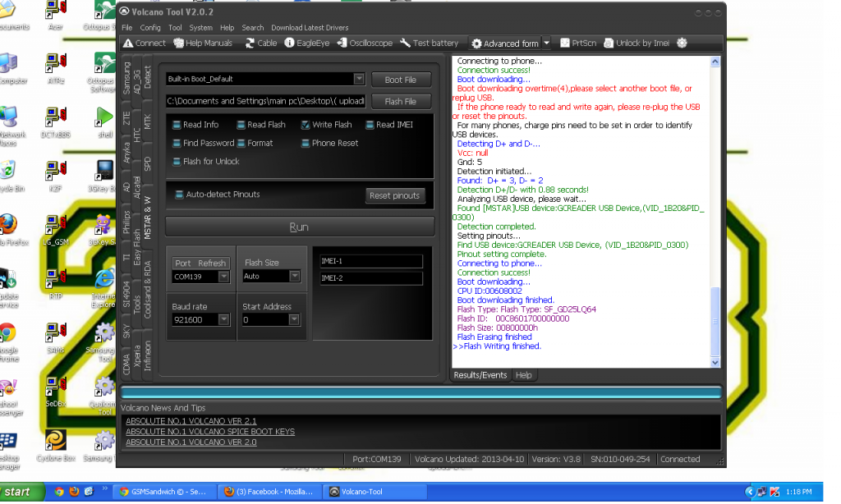Viewport: 841px width, 504px height.
Task: Enable the Read Info checkbox
Action: click(x=177, y=125)
